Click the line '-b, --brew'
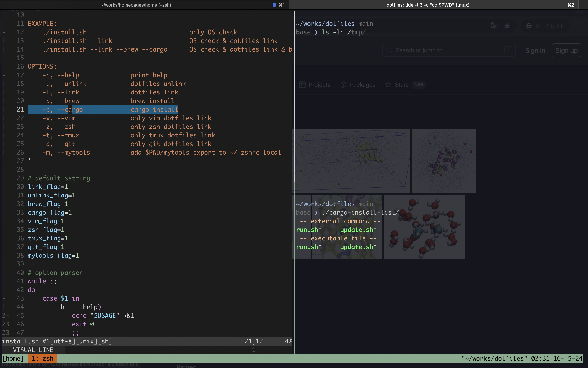Image resolution: width=588 pixels, height=368 pixels. point(108,101)
